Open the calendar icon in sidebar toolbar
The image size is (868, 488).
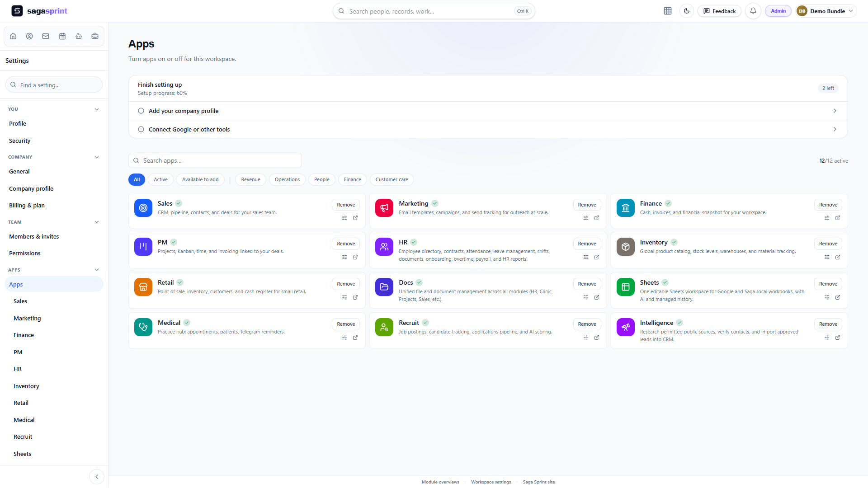click(62, 36)
